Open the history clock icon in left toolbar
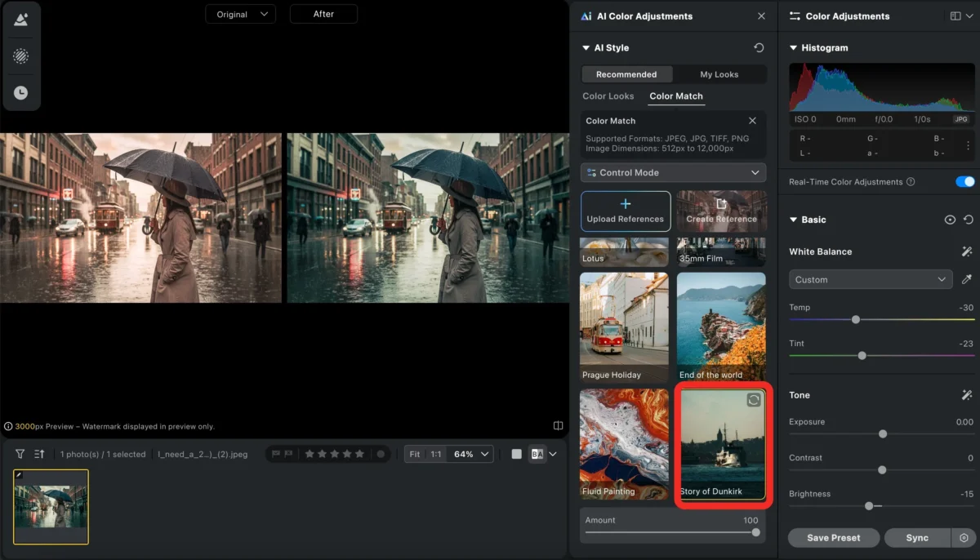The width and height of the screenshot is (980, 560). [20, 93]
